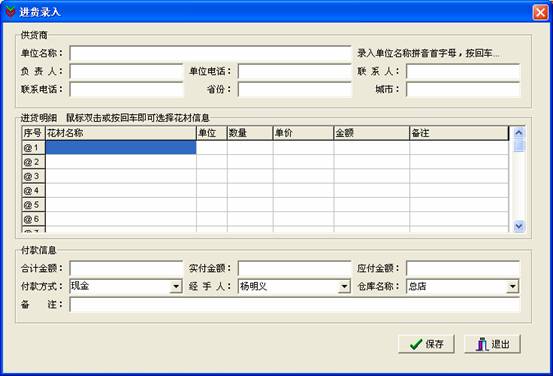Click the 实付金额 input field

tap(294, 269)
